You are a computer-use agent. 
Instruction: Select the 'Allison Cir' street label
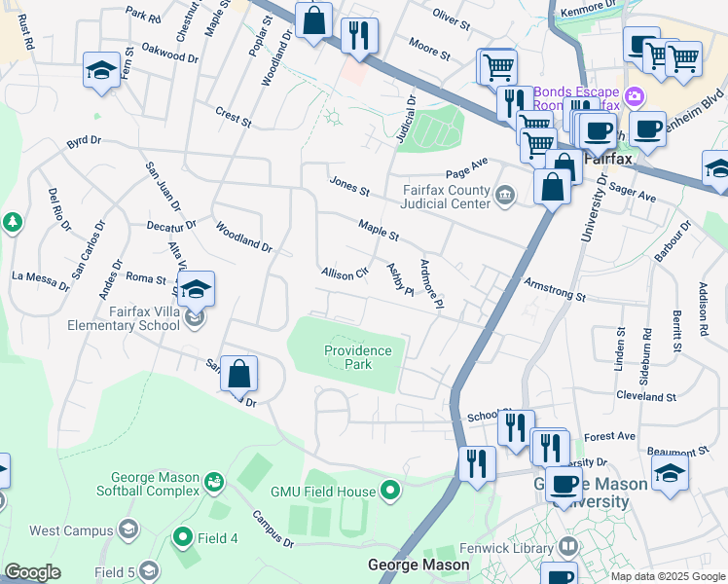[345, 274]
